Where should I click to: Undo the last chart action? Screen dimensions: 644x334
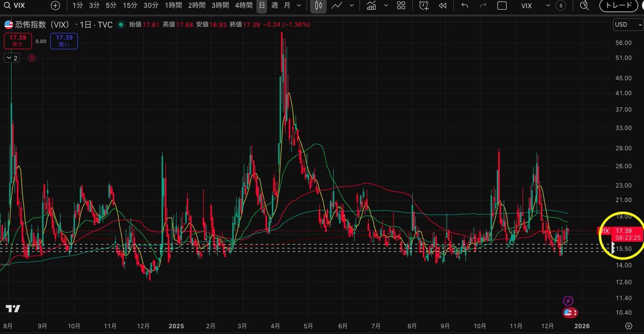(465, 5)
